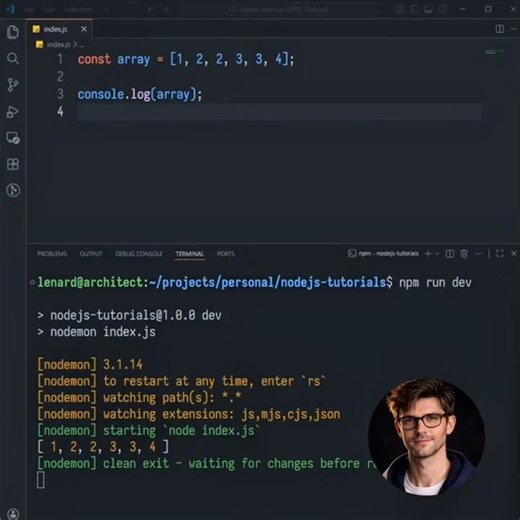Click the terminal output '[ 1, 2, 2, 3, 3, 4 ]'

(103, 447)
